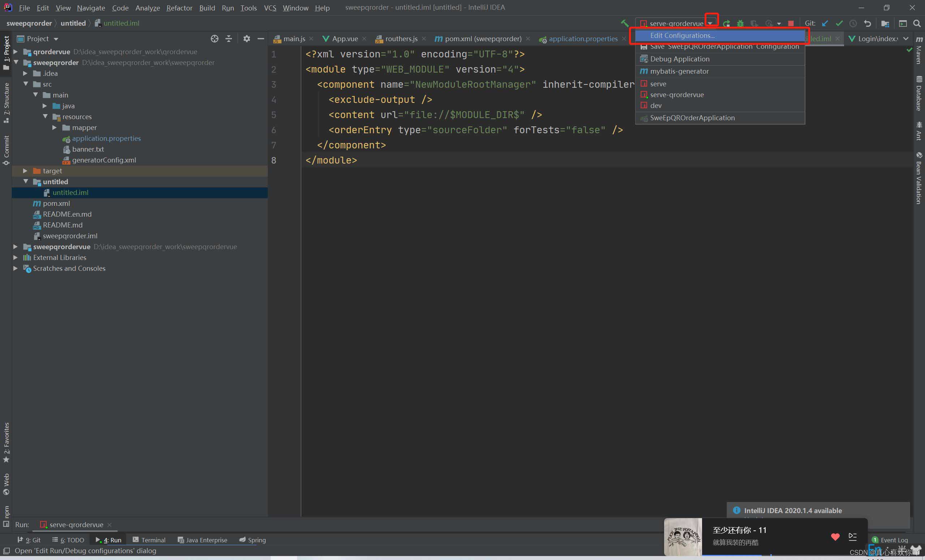Select SweEpQROrderApplication configuration
This screenshot has height=560, width=925.
[x=720, y=118]
